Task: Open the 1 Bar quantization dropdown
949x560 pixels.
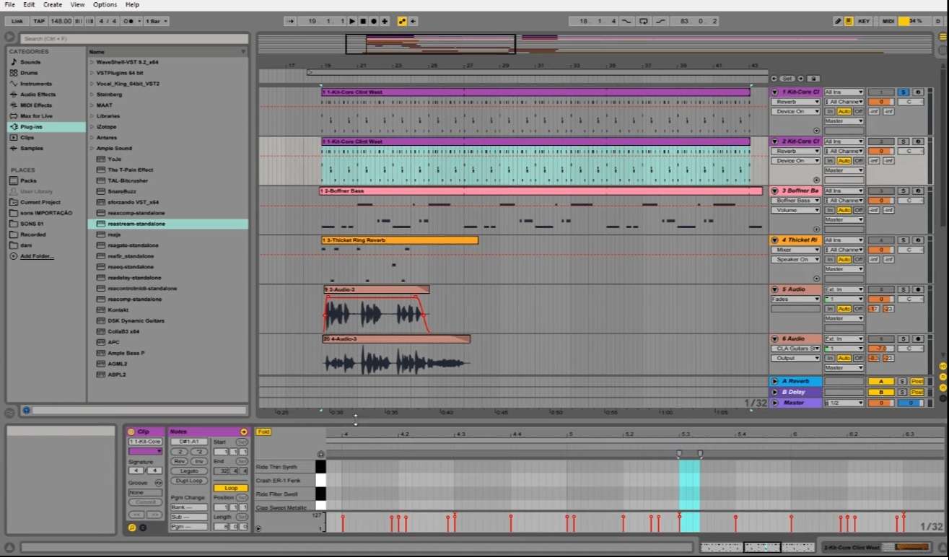Action: click(157, 21)
